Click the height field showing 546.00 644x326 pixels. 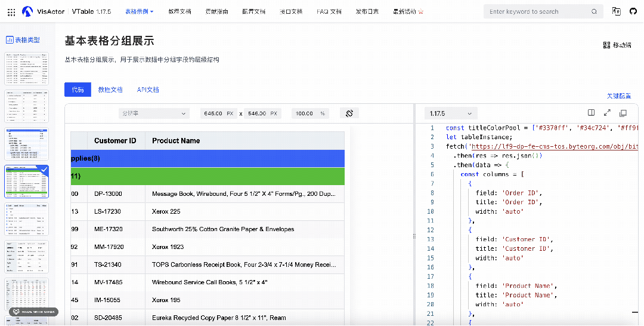coord(263,113)
